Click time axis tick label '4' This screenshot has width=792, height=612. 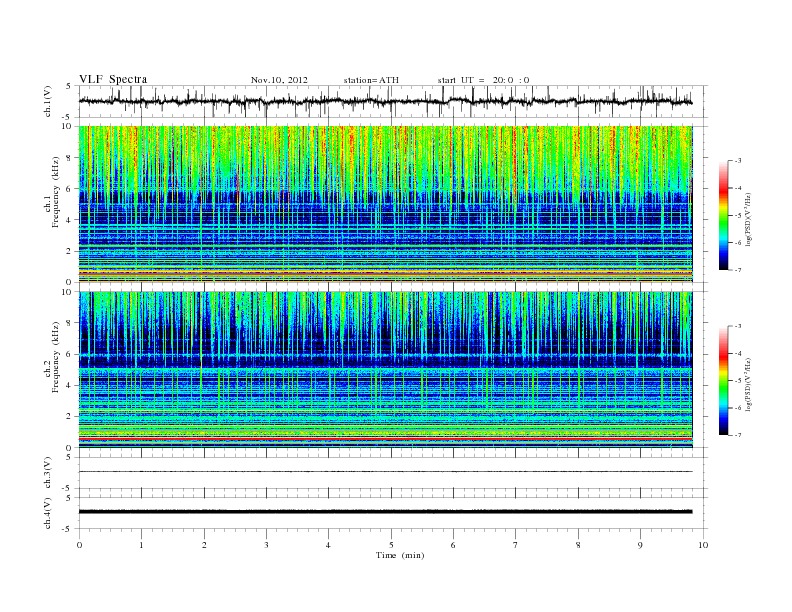[328, 545]
